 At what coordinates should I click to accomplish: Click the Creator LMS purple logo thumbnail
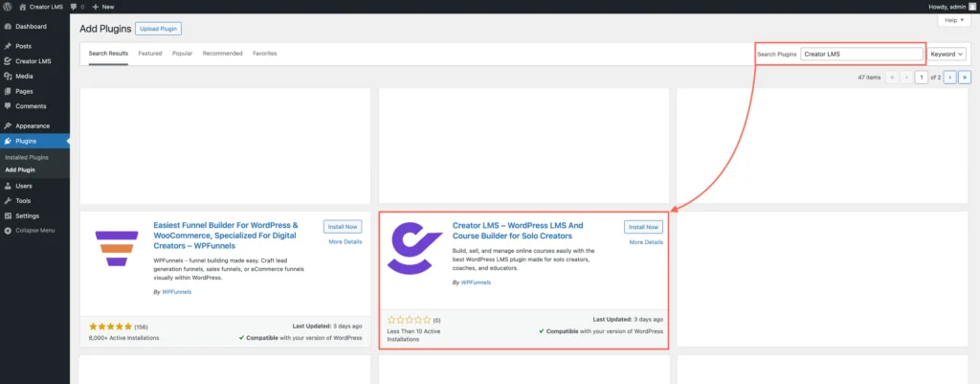[413, 249]
